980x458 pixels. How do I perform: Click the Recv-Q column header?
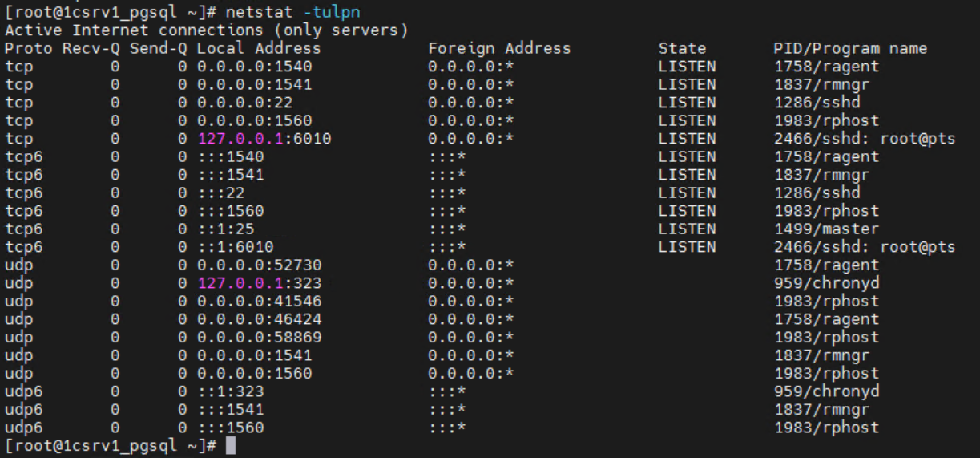tap(88, 49)
